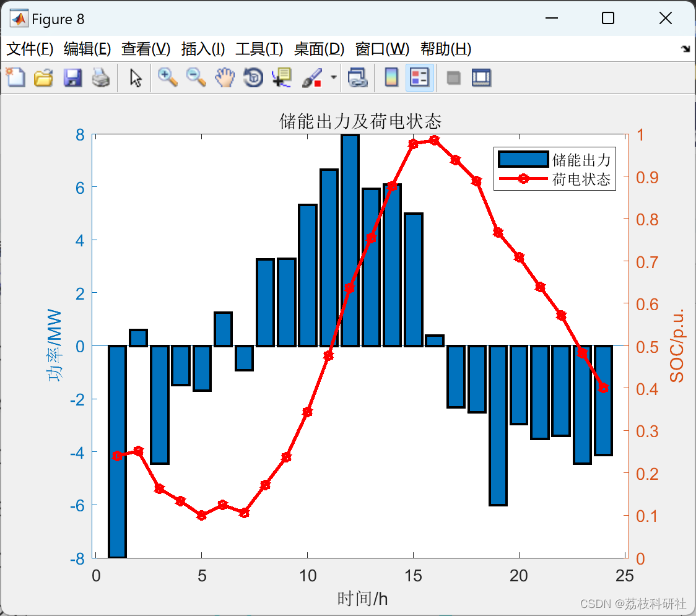
Task: Click the SOC marker at hour 24
Action: tap(603, 388)
